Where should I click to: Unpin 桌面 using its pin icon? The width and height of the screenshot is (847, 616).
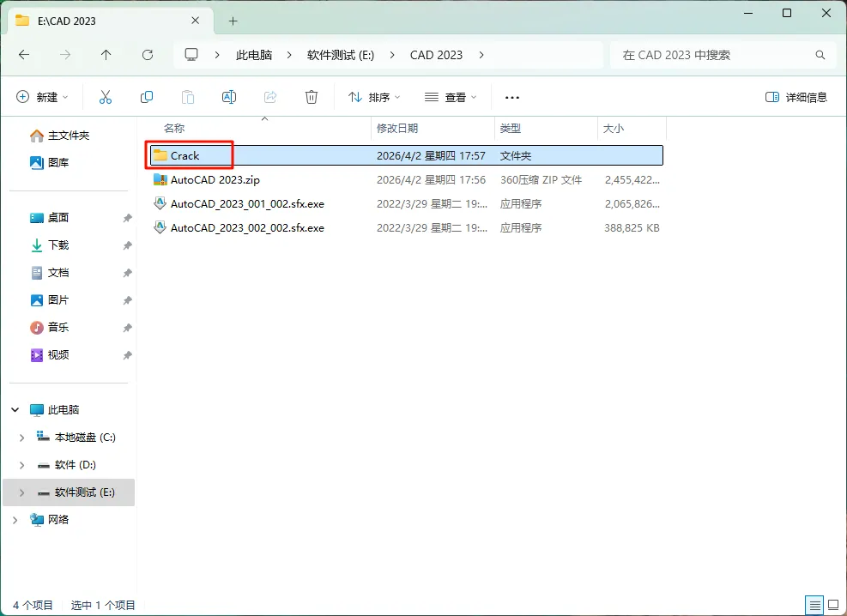(128, 218)
